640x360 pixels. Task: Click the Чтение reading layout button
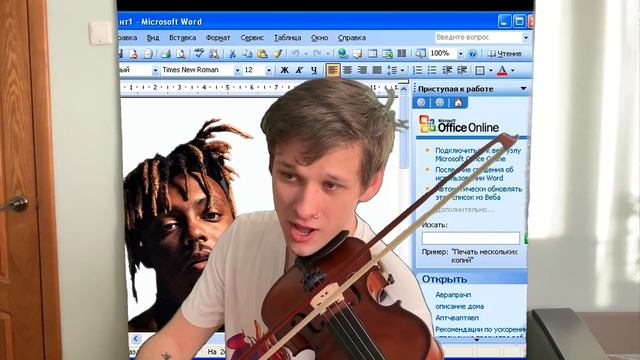[504, 53]
